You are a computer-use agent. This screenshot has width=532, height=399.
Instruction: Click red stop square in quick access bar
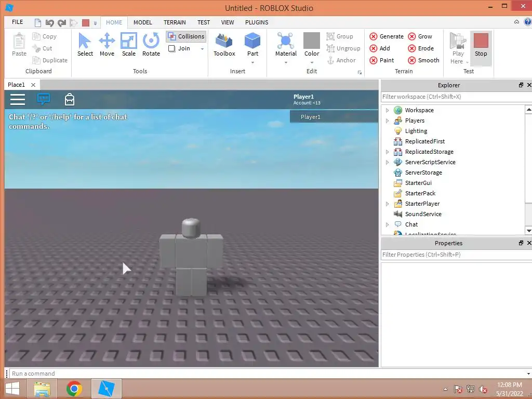(x=86, y=23)
